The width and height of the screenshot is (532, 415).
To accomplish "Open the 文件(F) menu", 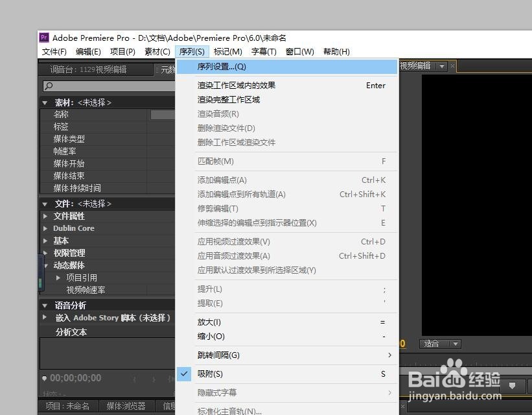I will 54,52.
